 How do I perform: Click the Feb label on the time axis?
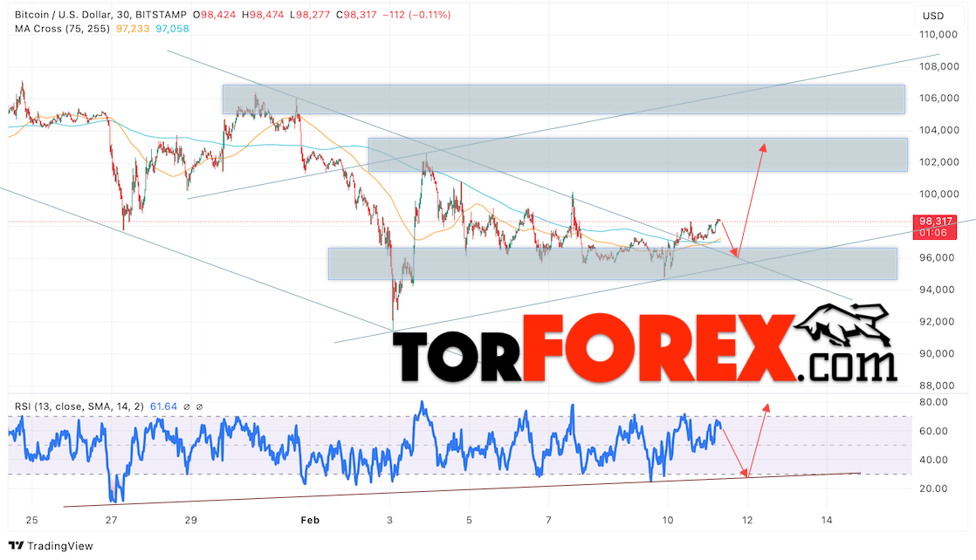[x=312, y=519]
